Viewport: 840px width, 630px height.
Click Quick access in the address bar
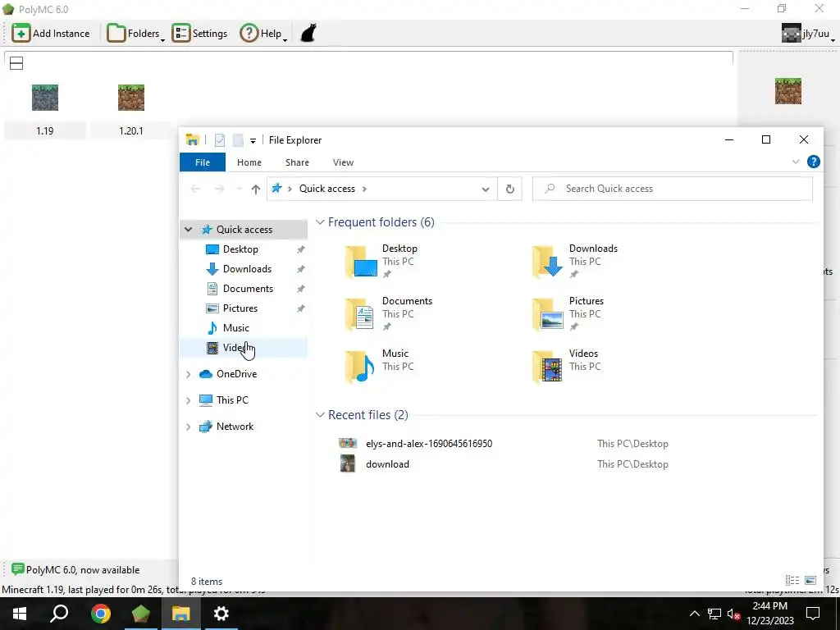326,189
